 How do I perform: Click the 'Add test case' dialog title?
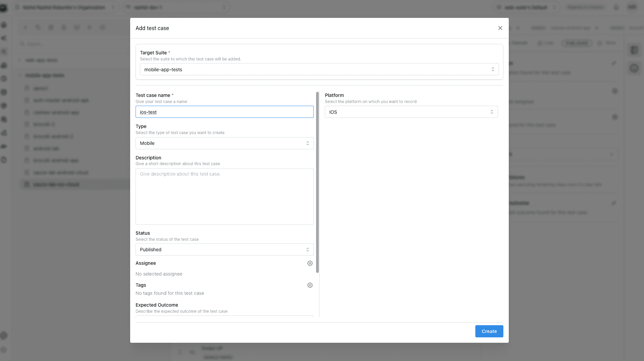tap(152, 28)
